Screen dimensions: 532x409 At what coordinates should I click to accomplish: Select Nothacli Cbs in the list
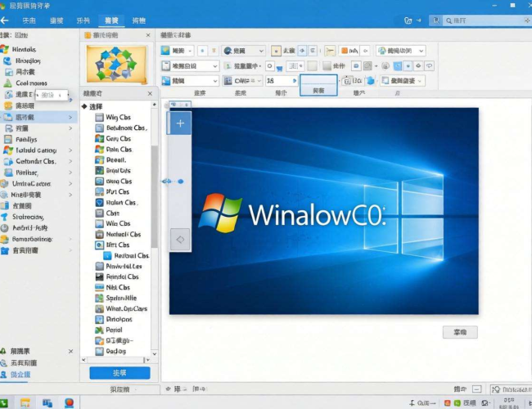click(123, 234)
